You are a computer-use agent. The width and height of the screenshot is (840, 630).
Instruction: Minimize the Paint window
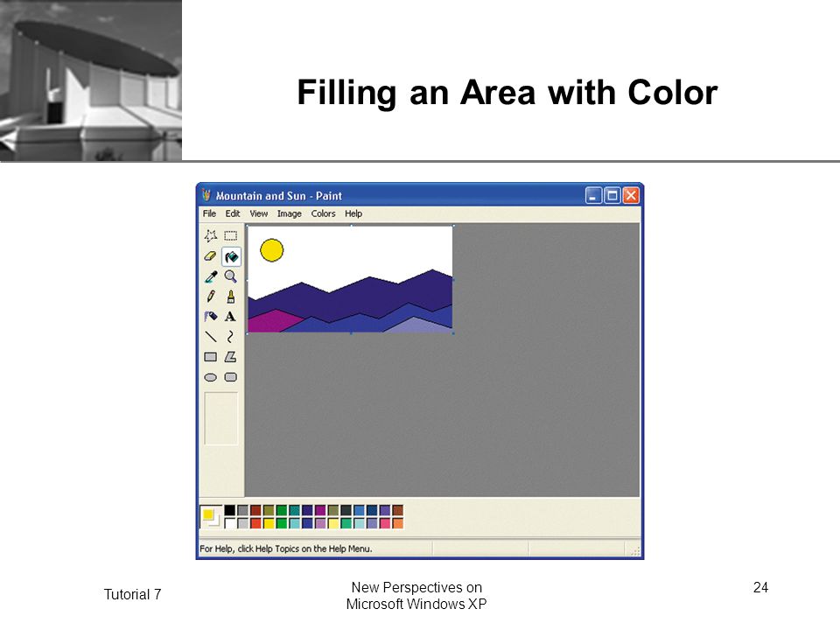point(593,195)
